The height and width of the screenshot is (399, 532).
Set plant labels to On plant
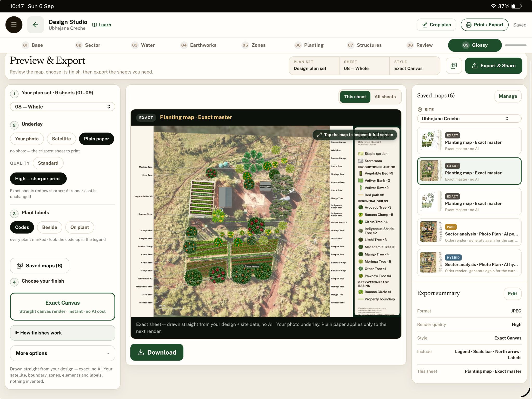tap(79, 227)
